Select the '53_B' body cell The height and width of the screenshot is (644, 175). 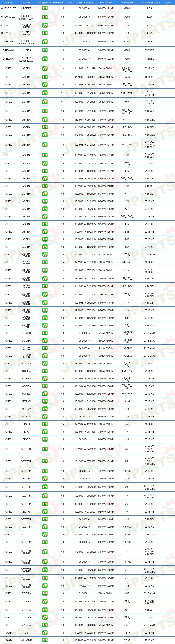(x=127, y=77)
